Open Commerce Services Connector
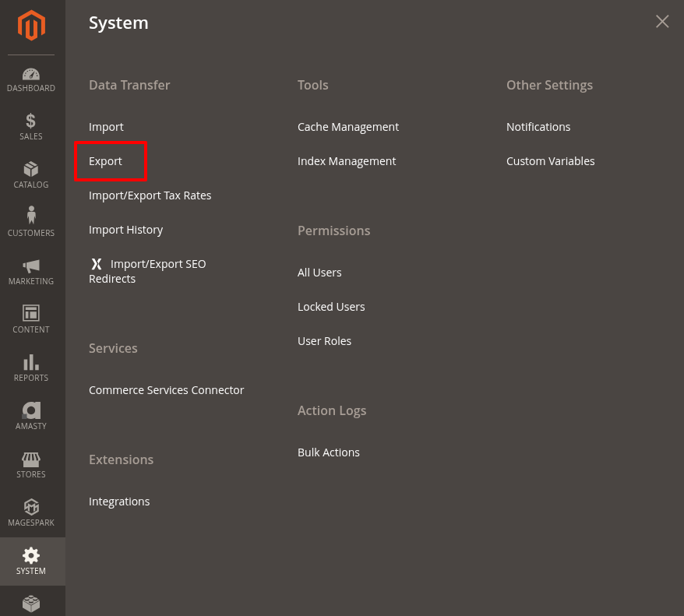The height and width of the screenshot is (616, 684). pyautogui.click(x=166, y=389)
